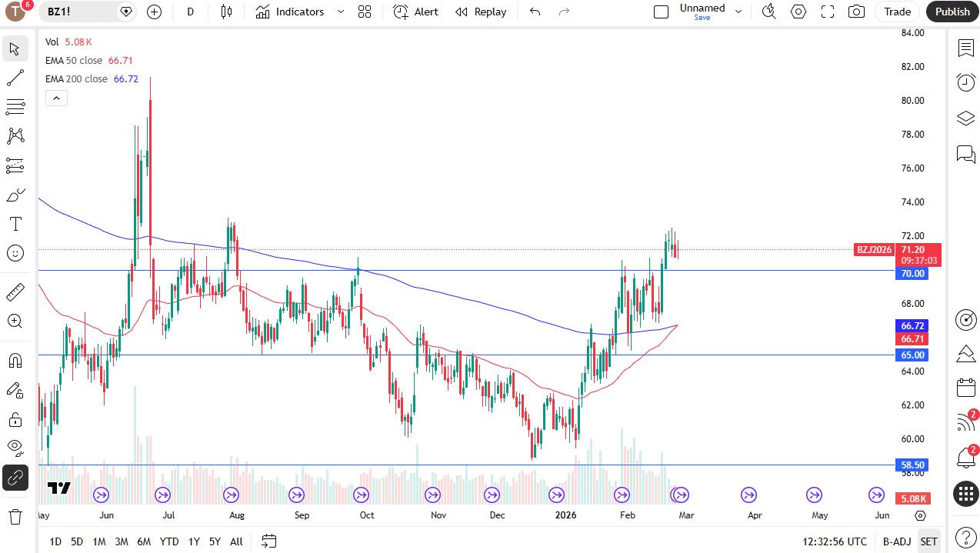Open the emoji icons tool
The height and width of the screenshot is (553, 980).
pyautogui.click(x=15, y=253)
